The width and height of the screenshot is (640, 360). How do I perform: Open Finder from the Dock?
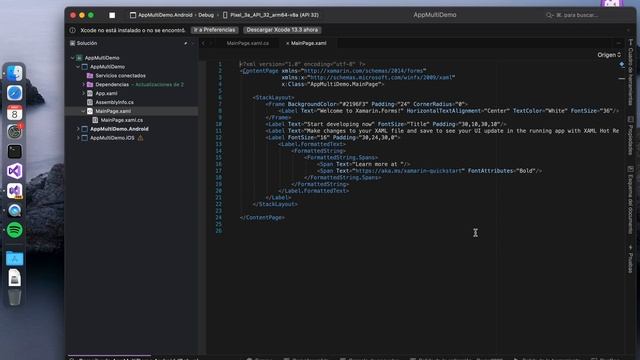pyautogui.click(x=15, y=73)
